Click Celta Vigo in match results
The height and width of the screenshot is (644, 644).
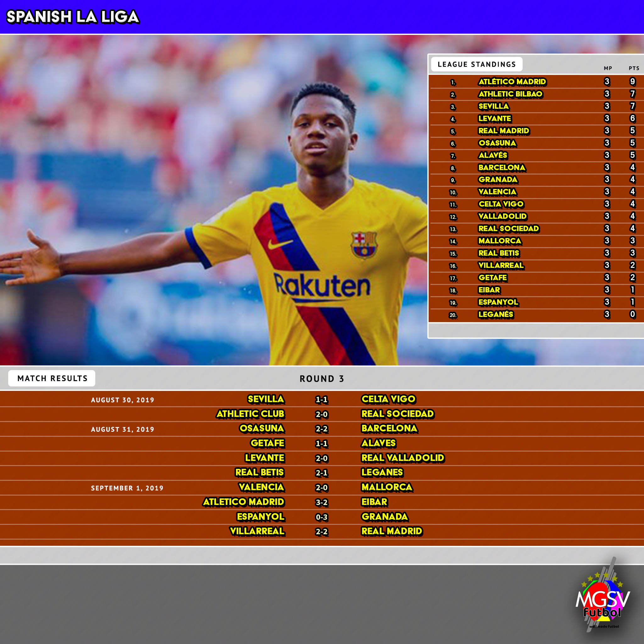389,399
